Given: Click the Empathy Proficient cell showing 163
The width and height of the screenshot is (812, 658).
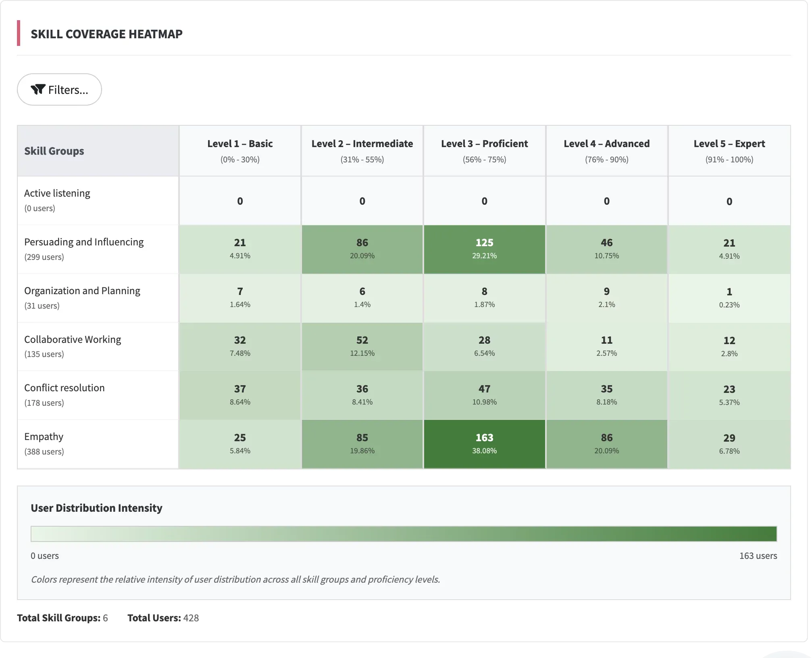Looking at the screenshot, I should [484, 444].
